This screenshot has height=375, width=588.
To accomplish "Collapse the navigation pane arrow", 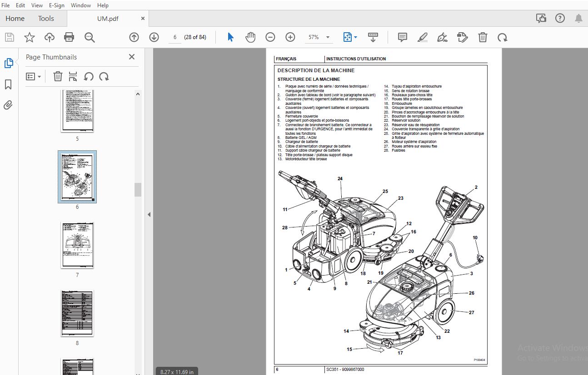I will click(x=149, y=215).
